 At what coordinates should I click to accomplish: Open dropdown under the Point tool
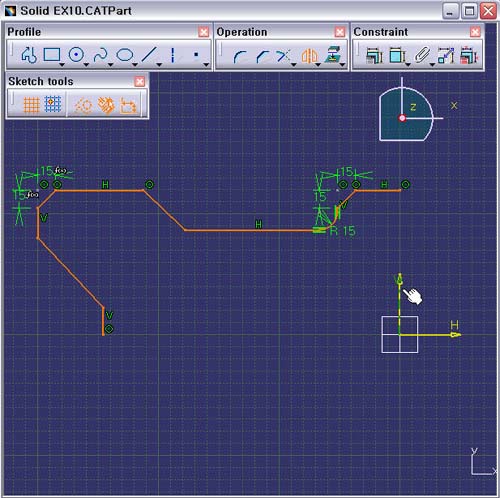(x=206, y=65)
